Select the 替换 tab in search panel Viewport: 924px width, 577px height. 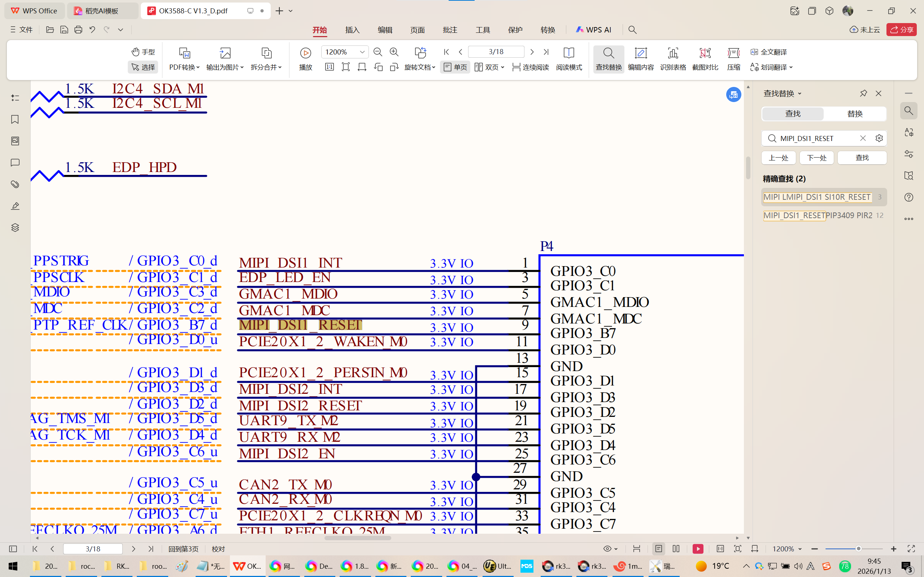(854, 114)
